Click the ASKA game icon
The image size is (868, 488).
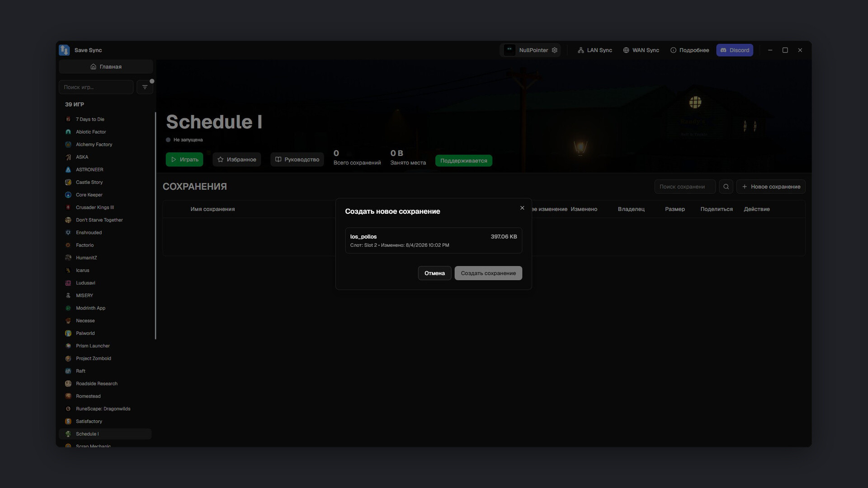(68, 157)
